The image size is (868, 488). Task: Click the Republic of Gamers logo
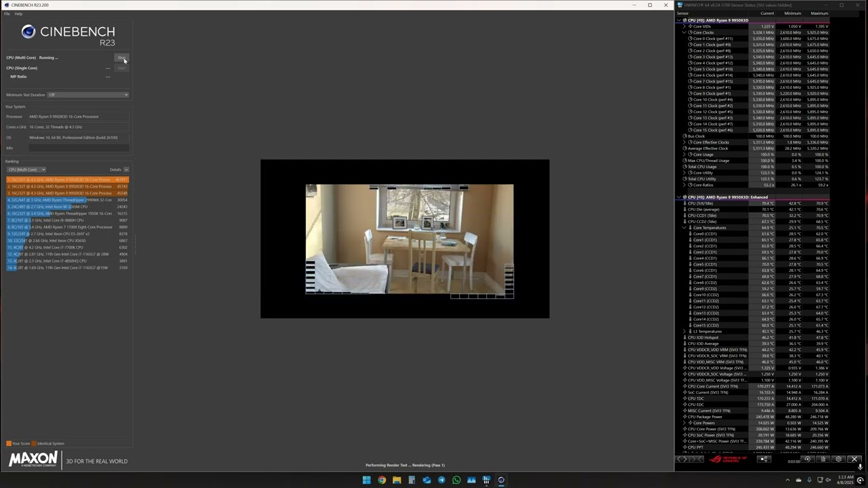(729, 459)
